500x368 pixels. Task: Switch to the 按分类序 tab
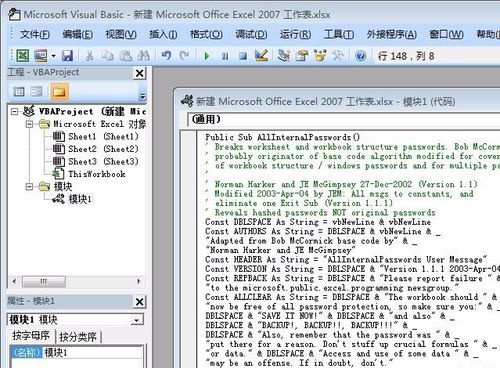tap(78, 337)
